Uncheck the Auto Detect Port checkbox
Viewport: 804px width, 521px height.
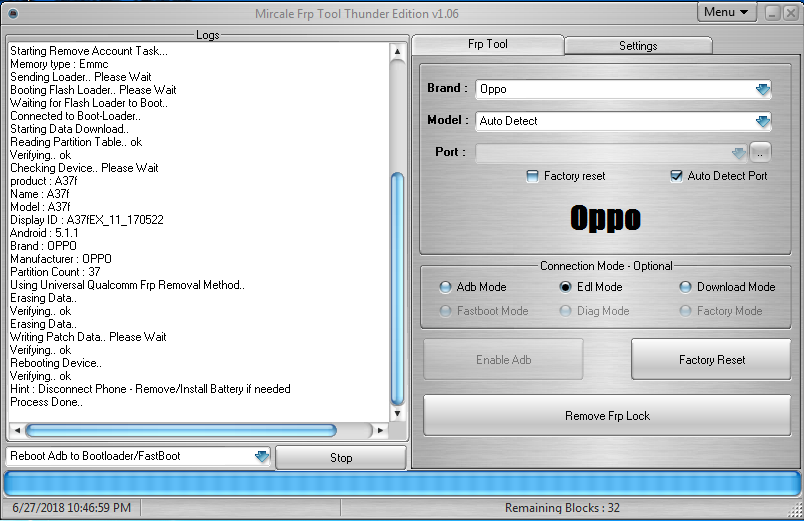click(x=676, y=176)
